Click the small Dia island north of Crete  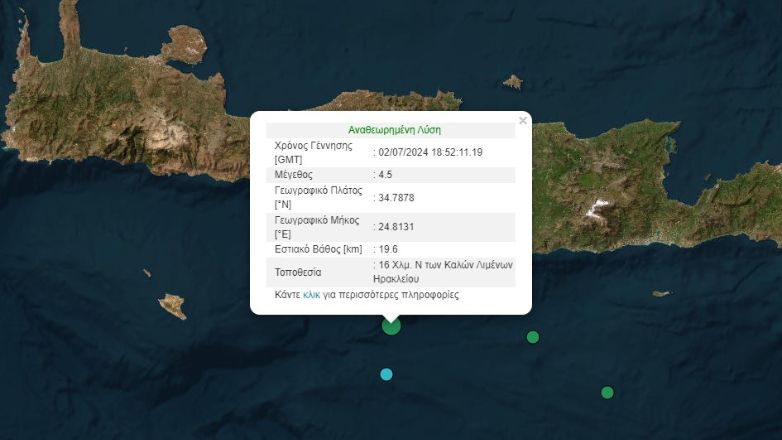(512, 82)
